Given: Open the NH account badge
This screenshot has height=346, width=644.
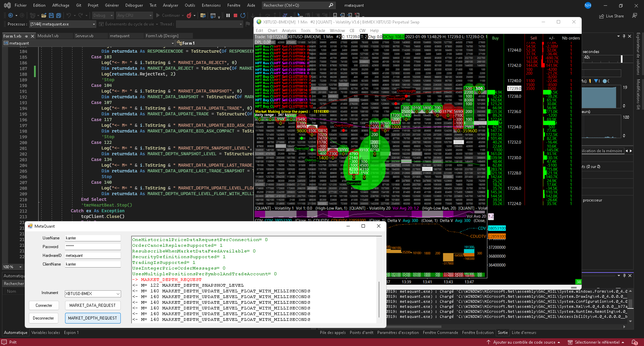Looking at the screenshot, I should 588,5.
